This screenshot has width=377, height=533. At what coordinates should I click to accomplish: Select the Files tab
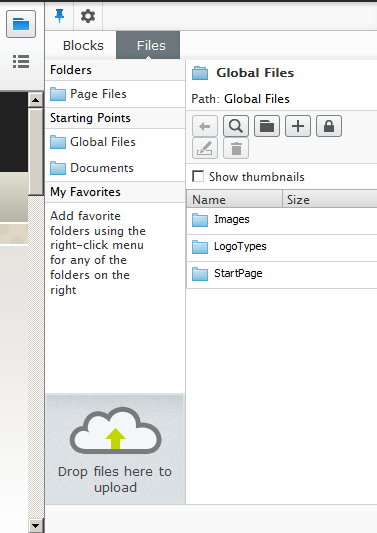tap(148, 45)
